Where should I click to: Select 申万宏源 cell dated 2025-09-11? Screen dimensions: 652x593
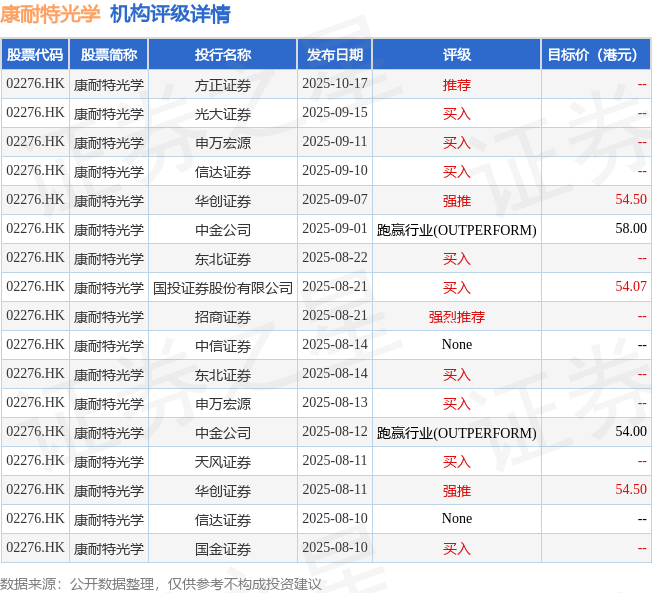click(x=223, y=143)
